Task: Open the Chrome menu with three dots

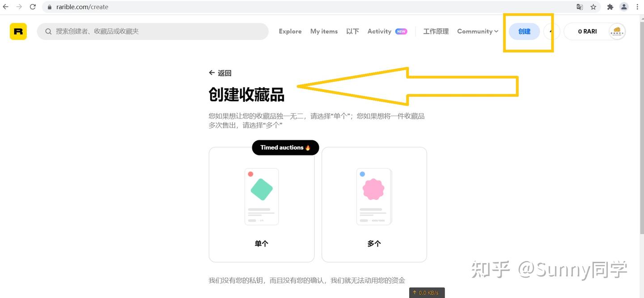Action: pyautogui.click(x=637, y=7)
